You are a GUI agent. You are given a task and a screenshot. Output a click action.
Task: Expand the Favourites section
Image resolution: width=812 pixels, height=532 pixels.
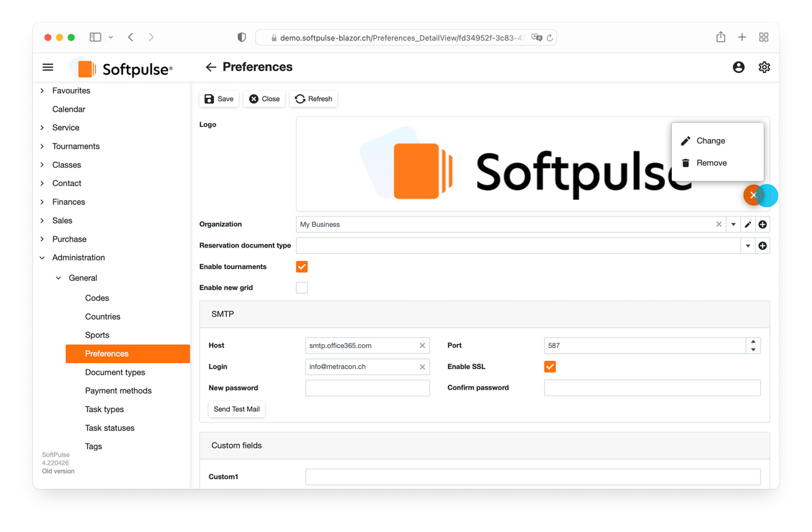coord(43,91)
